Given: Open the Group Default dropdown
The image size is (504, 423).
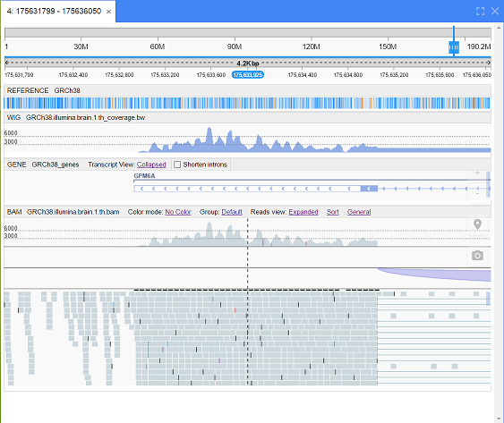Looking at the screenshot, I should pos(232,212).
